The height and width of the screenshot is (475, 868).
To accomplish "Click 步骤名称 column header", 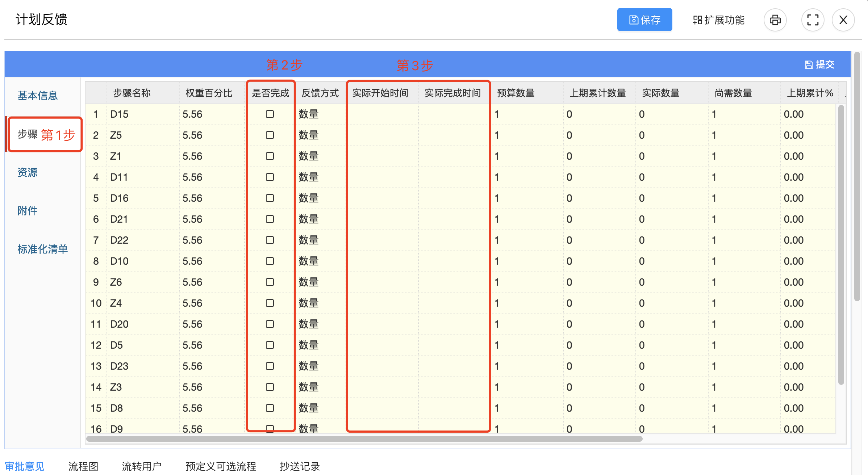I will pos(143,93).
